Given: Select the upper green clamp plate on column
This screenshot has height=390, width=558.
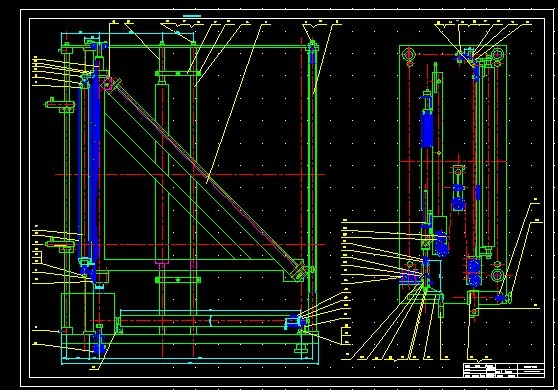Looking at the screenshot, I should 178,74.
